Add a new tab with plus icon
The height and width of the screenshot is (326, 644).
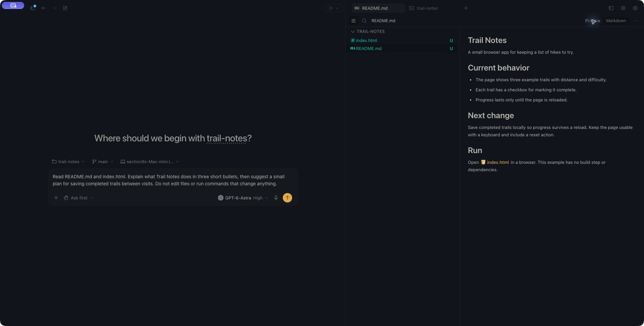466,8
